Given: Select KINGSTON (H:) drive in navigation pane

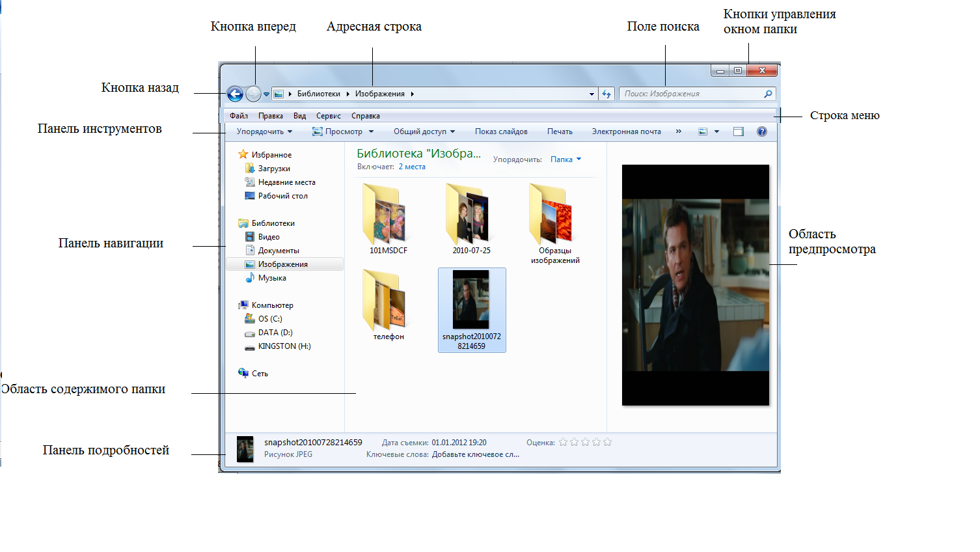Looking at the screenshot, I should coord(284,346).
